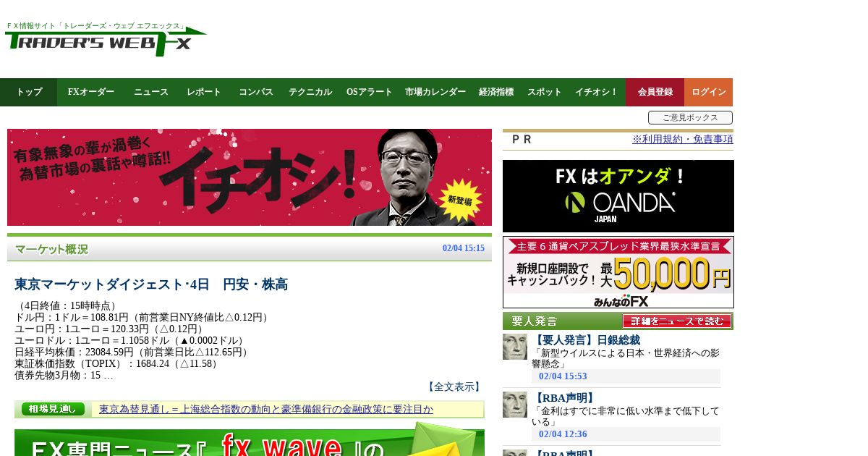Click the TOPIX 1684.24 line
Image resolution: width=868 pixels, height=456 pixels.
coord(119,363)
